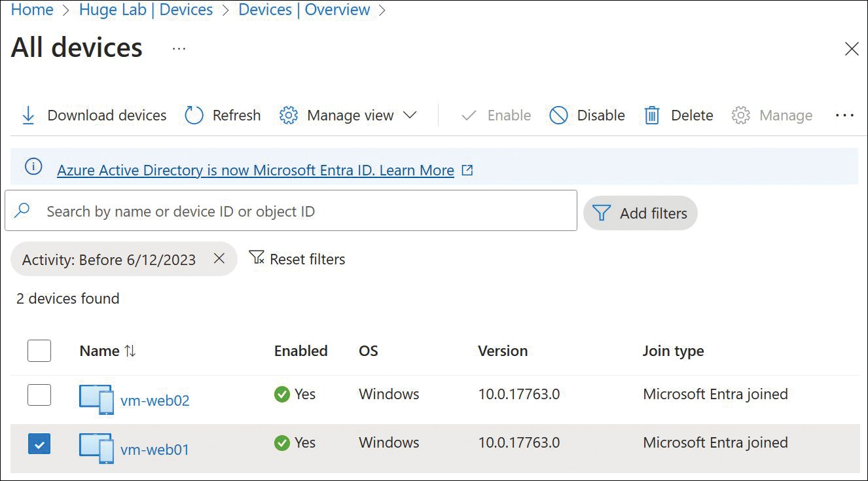Click the 2 devices found text
Screen dimensions: 868x481
pyautogui.click(x=68, y=298)
